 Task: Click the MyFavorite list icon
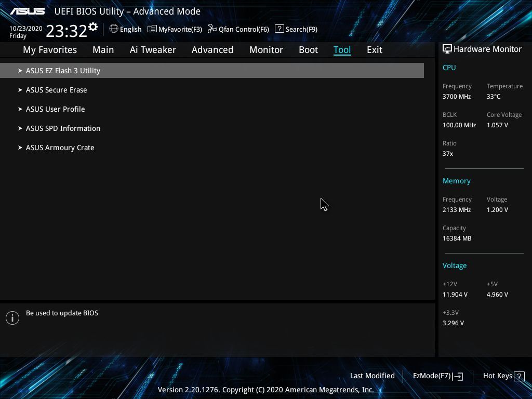[x=152, y=29]
